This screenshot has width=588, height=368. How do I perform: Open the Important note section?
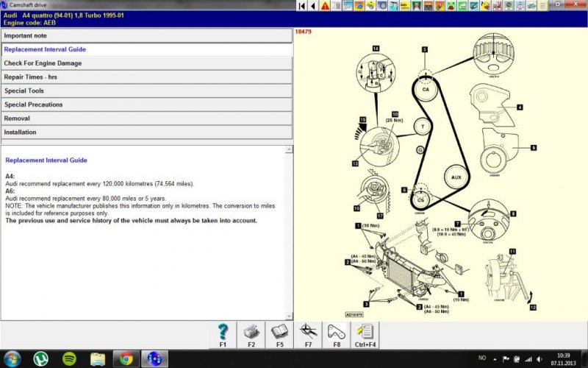(x=146, y=35)
